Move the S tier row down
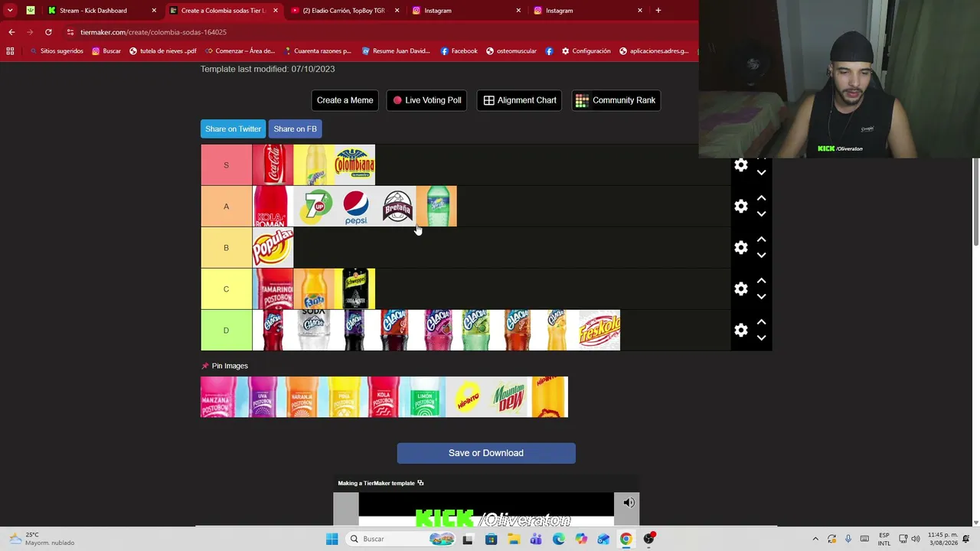The image size is (980, 551). (761, 173)
